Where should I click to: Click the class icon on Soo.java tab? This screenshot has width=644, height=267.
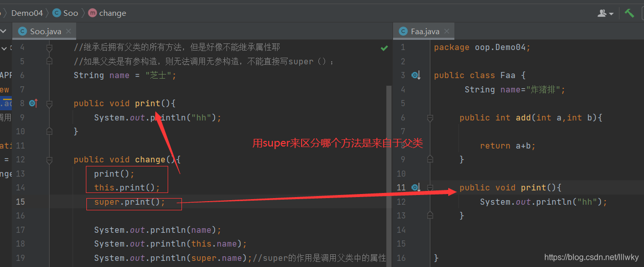tap(22, 31)
